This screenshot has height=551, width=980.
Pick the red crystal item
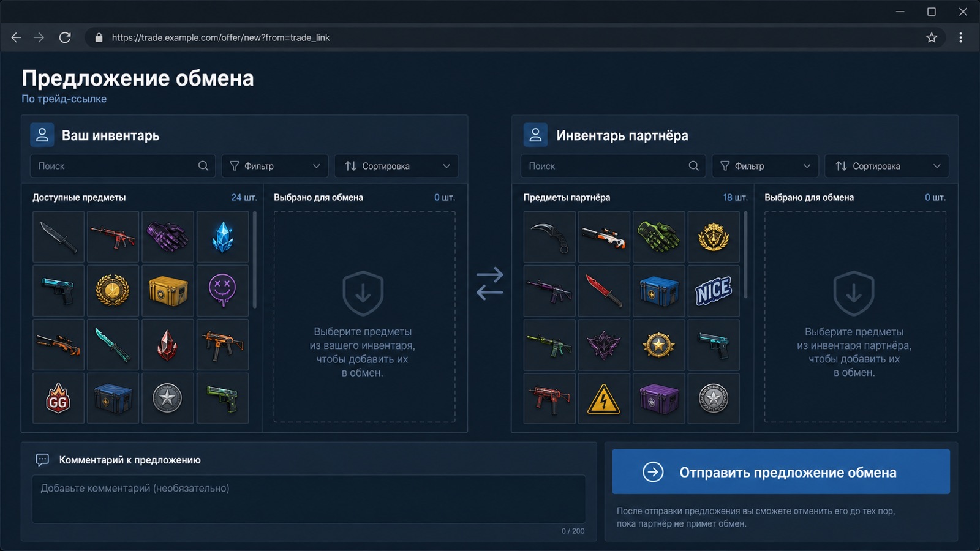click(168, 345)
